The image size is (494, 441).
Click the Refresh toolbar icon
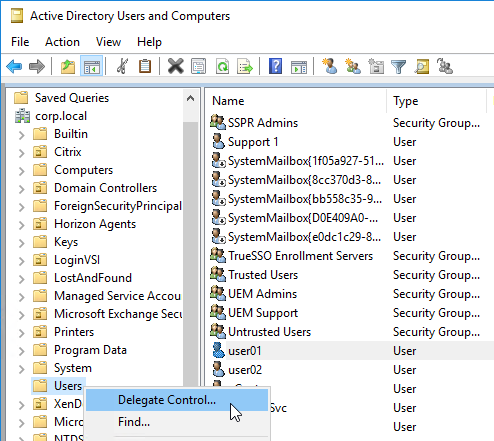tap(222, 66)
